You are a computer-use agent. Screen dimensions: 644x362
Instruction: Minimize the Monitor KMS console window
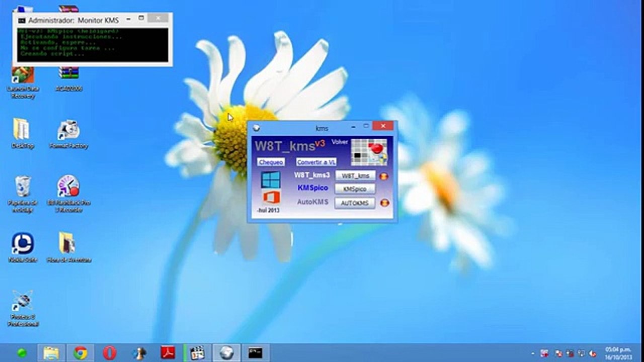(129, 19)
